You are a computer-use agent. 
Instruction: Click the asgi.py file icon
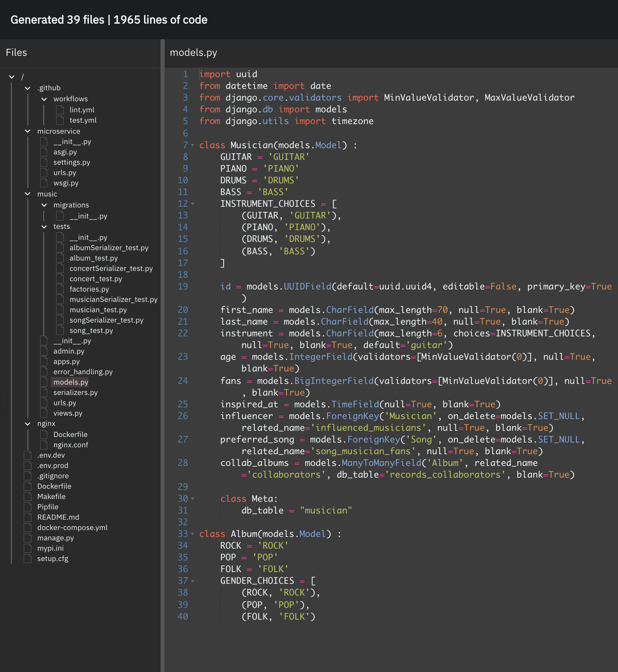(x=44, y=152)
